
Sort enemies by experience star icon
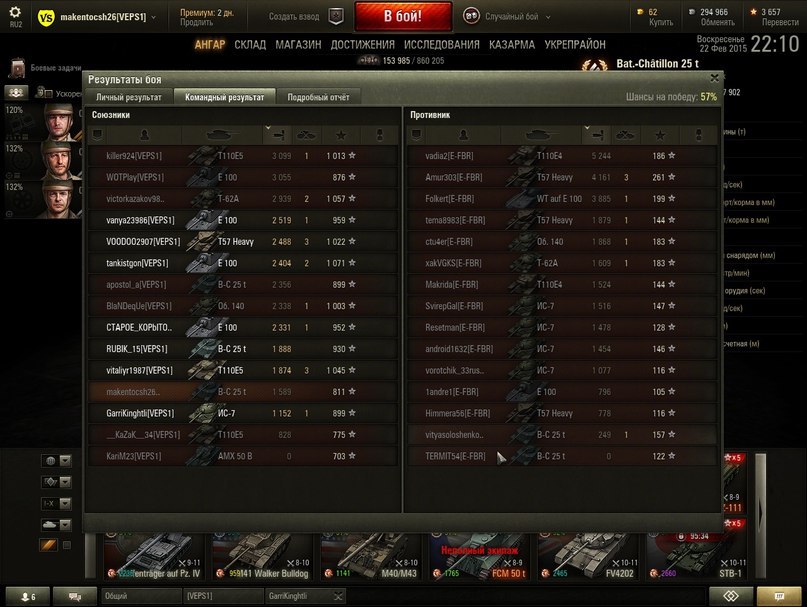coord(660,135)
